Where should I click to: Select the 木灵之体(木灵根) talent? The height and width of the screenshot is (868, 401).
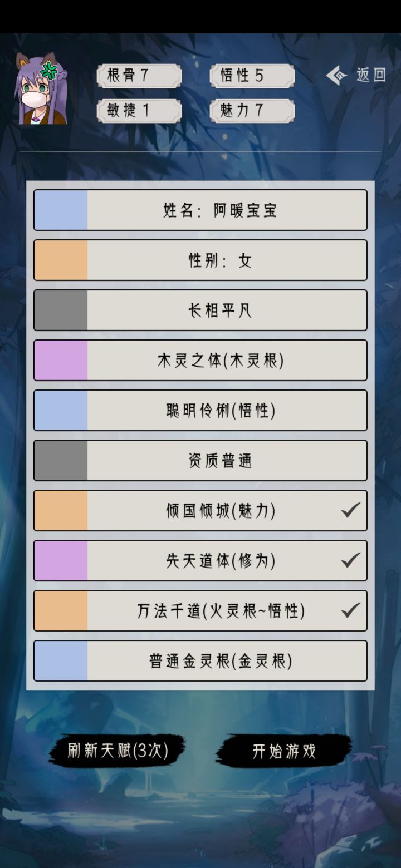(x=220, y=361)
